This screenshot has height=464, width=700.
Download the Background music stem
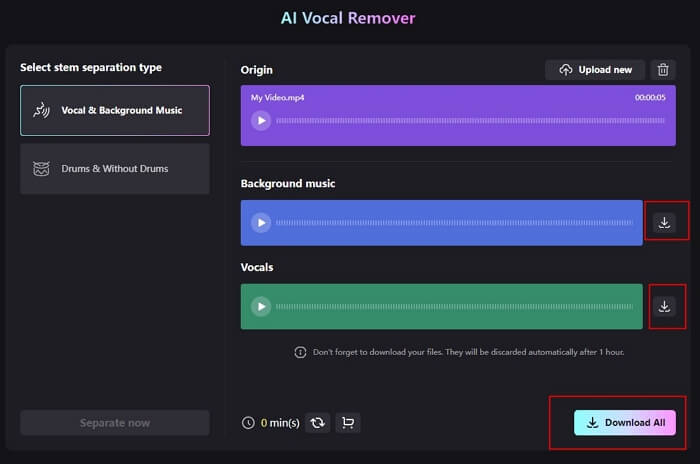[x=664, y=222]
